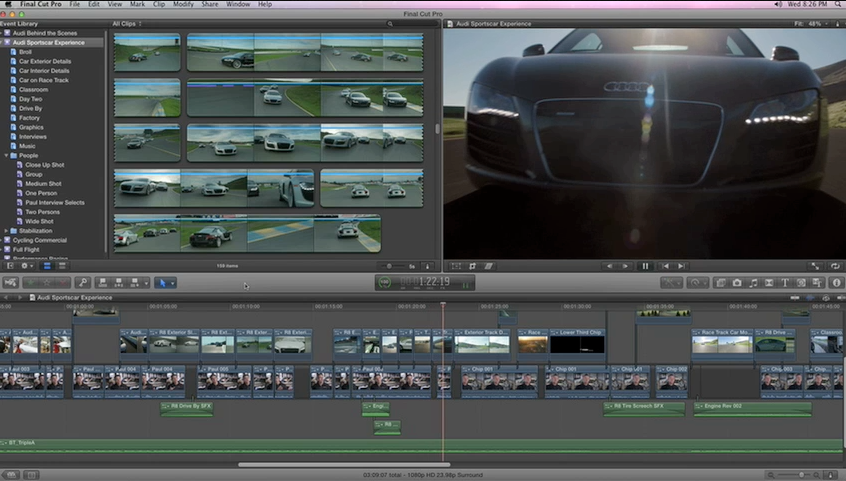Open the Share menu
This screenshot has height=481, width=846.
pyautogui.click(x=210, y=4)
